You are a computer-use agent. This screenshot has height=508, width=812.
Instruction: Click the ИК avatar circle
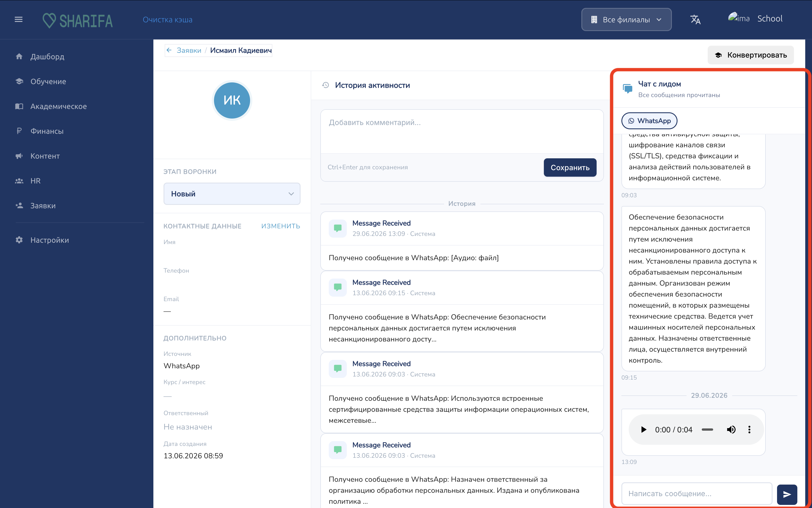point(232,100)
